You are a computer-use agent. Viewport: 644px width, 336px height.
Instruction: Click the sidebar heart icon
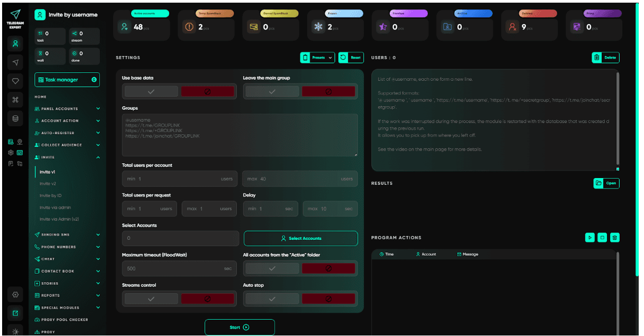click(x=15, y=81)
